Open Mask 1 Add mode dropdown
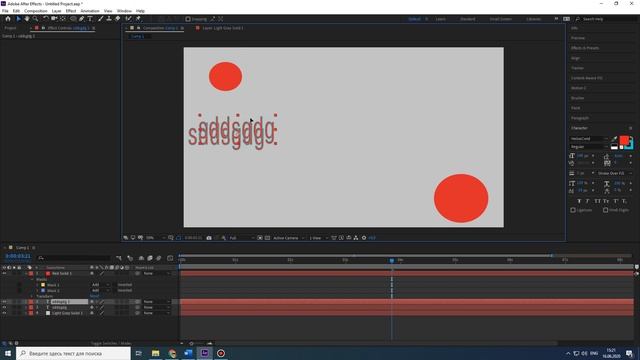Viewport: 640px width, 360px height. click(100, 284)
